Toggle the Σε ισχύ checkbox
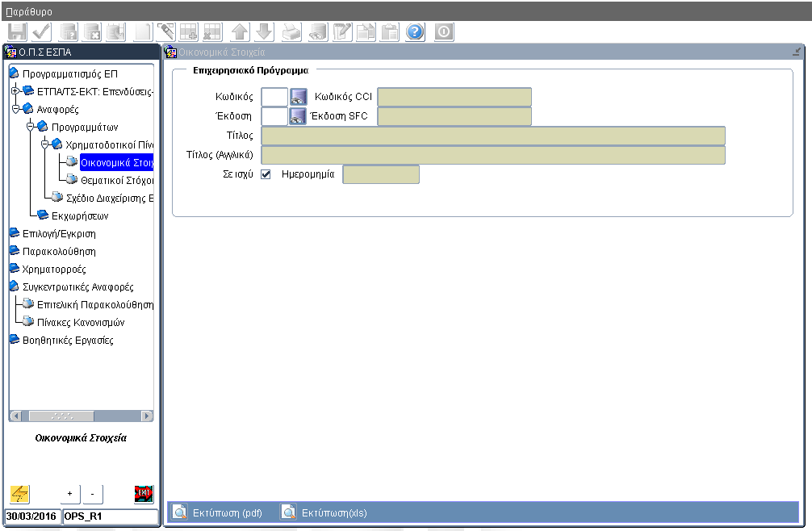 click(266, 174)
